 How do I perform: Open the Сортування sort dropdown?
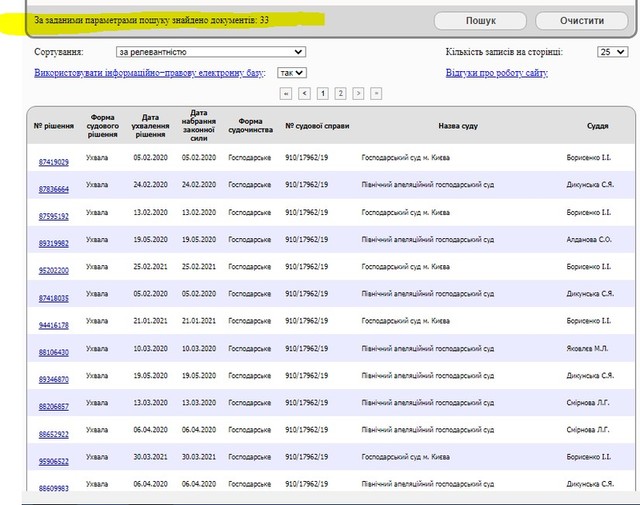(x=211, y=52)
